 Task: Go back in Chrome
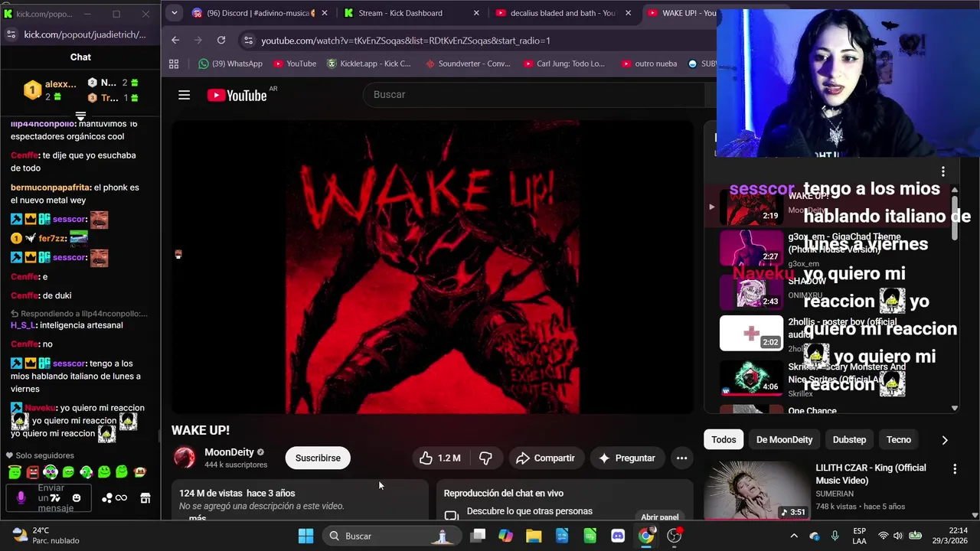[175, 41]
